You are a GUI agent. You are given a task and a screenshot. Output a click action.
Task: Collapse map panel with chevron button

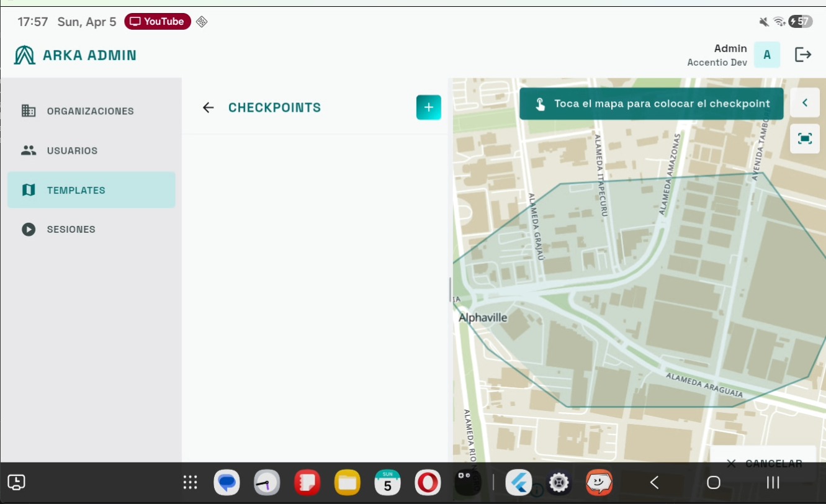[x=804, y=102]
